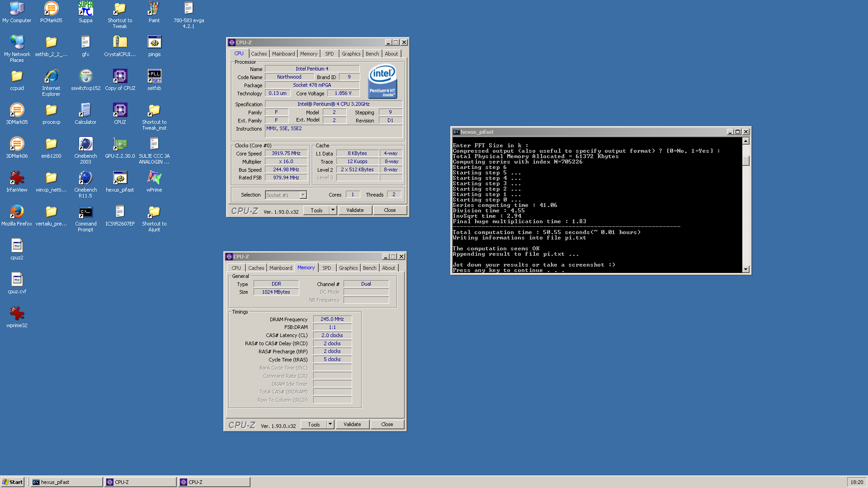Click Tools button in upper CPU-Z
This screenshot has height=488, width=868.
pyautogui.click(x=316, y=210)
